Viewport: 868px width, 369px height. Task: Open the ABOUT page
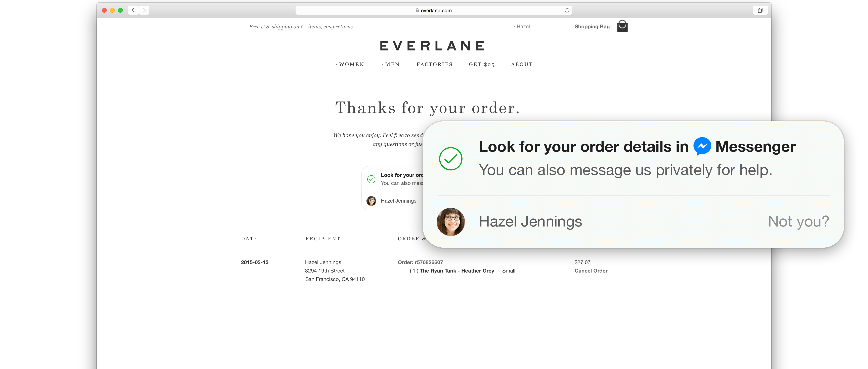point(522,64)
